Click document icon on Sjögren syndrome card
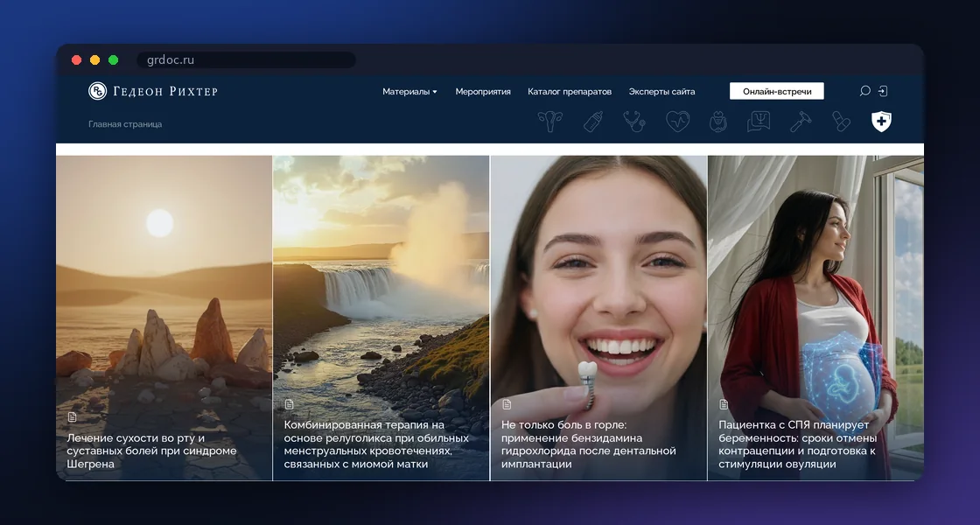980x525 pixels. point(73,416)
